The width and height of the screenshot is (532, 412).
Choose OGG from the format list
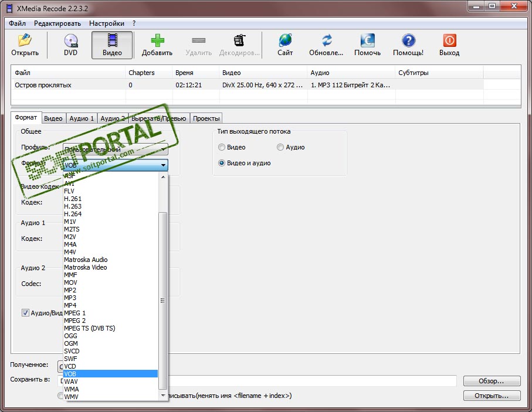[x=111, y=336]
